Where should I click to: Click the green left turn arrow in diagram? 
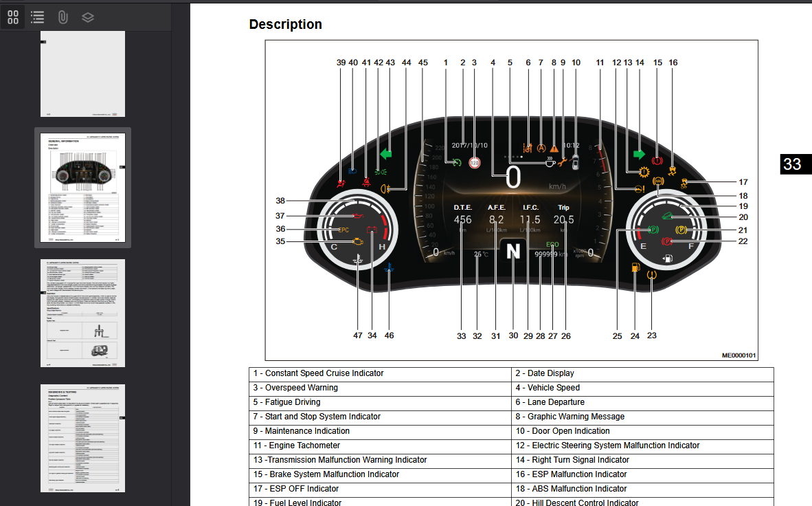386,154
